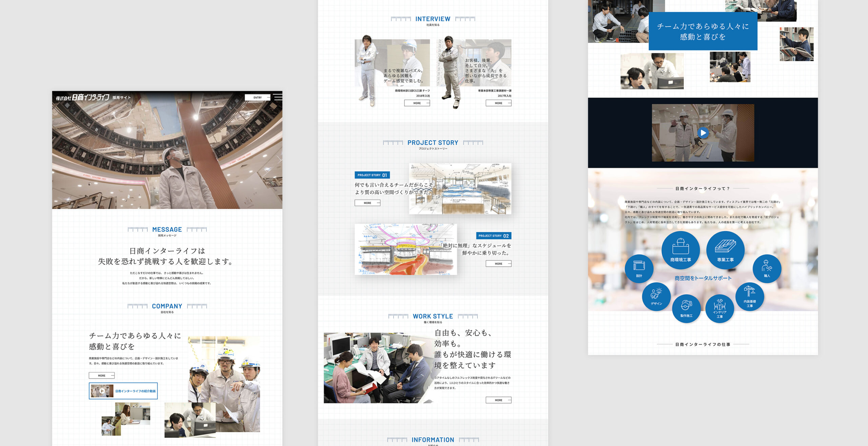Click the WORK STYLE section heading

click(x=433, y=316)
